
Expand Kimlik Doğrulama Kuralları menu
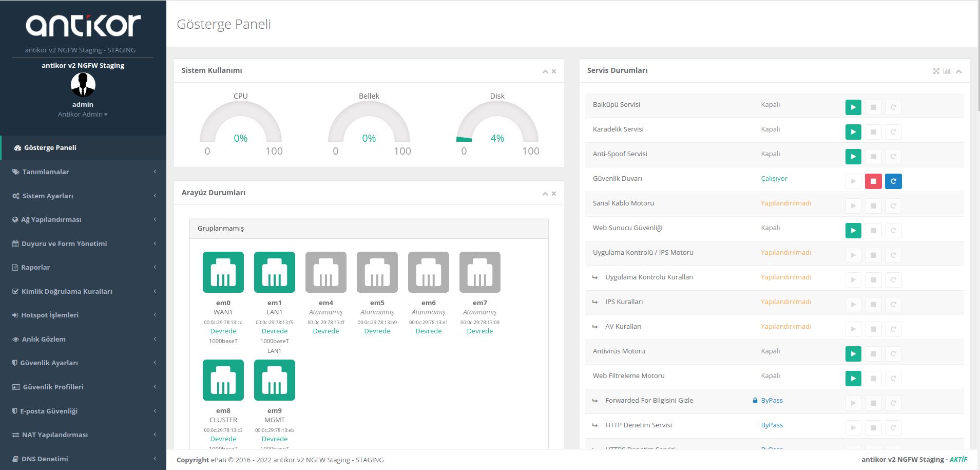point(83,291)
